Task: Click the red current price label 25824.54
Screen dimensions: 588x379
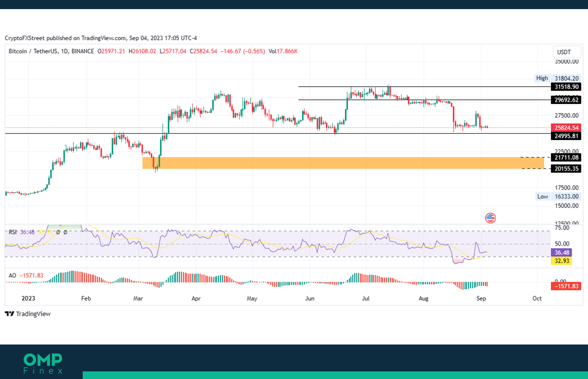Action: point(566,128)
